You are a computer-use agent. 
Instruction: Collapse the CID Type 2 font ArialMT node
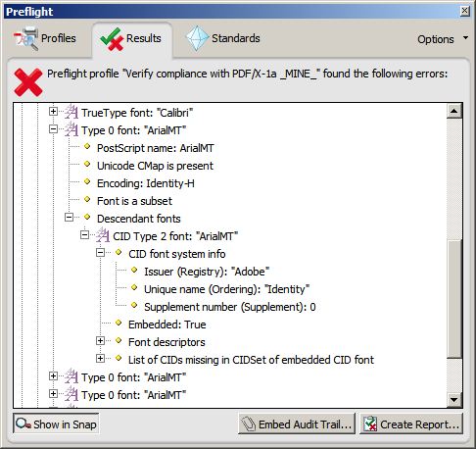(x=84, y=235)
